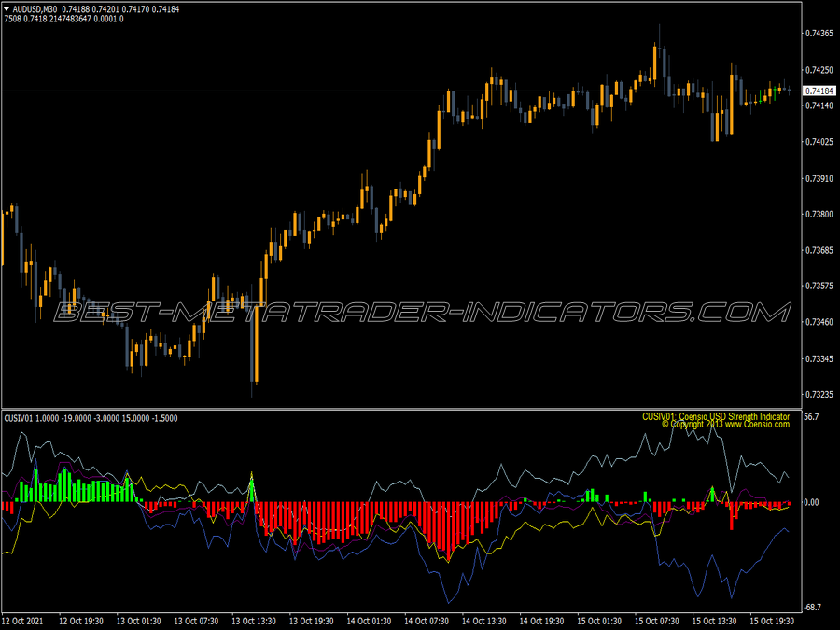Click the Coensio USD Strength Indicator title
840x630 pixels.
coord(716,416)
